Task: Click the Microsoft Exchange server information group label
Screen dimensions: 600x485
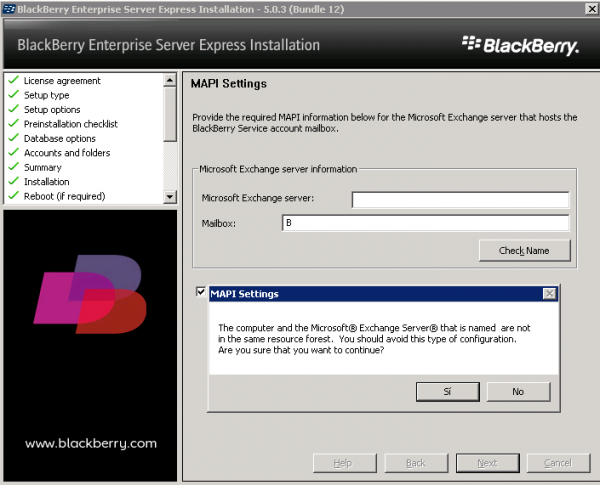Action: (278, 169)
